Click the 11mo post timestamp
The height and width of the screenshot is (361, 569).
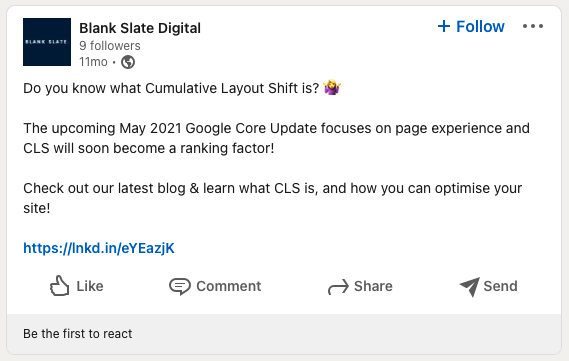93,62
